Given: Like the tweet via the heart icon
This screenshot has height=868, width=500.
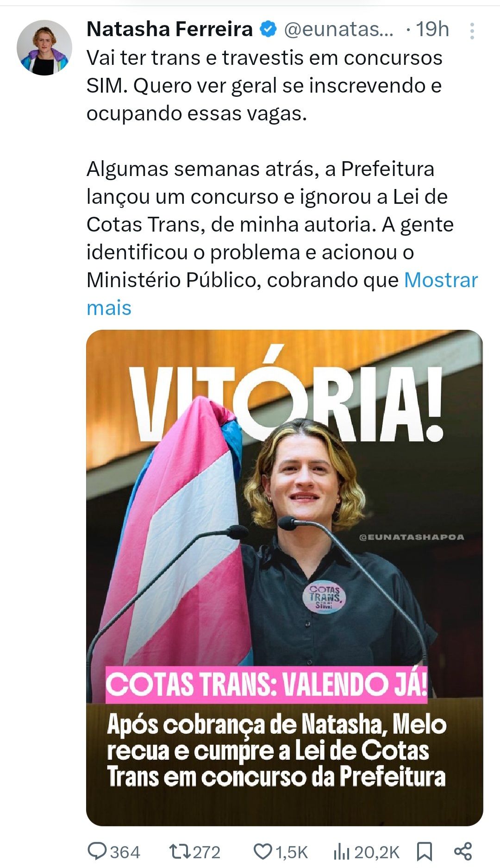Looking at the screenshot, I should (263, 851).
